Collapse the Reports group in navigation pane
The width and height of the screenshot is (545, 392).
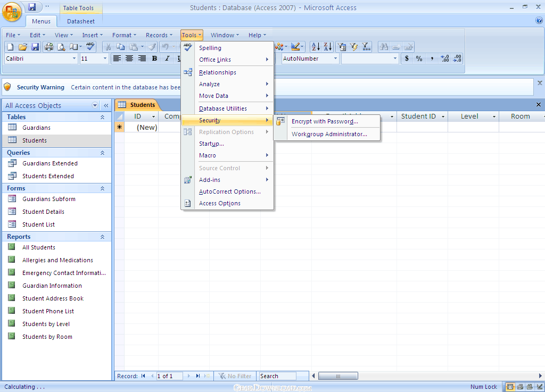(x=103, y=237)
